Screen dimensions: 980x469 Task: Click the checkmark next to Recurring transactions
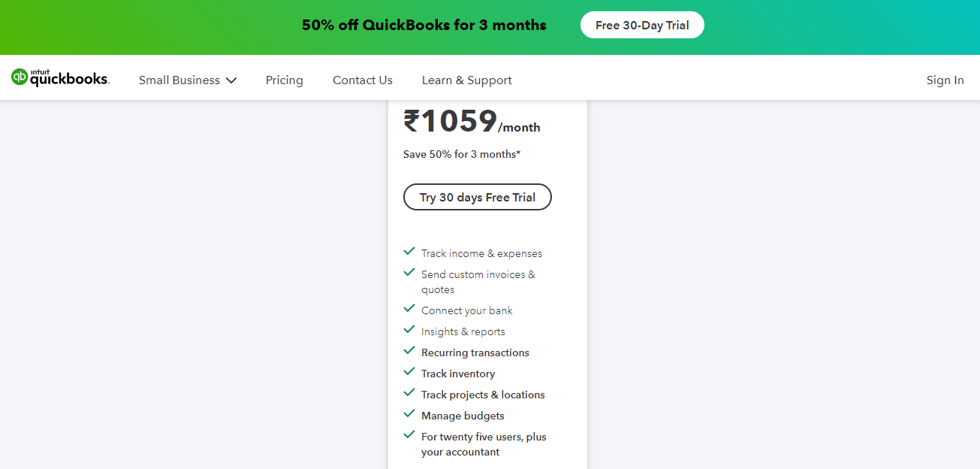409,350
